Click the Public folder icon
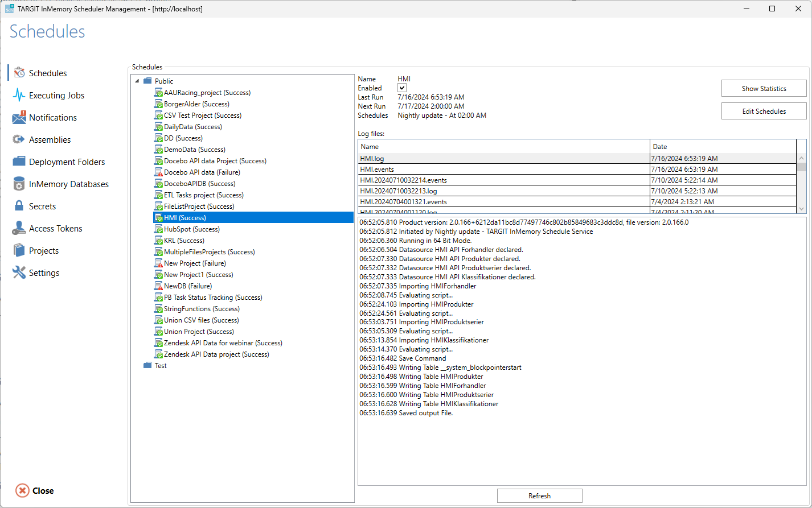812x508 pixels. coord(147,81)
